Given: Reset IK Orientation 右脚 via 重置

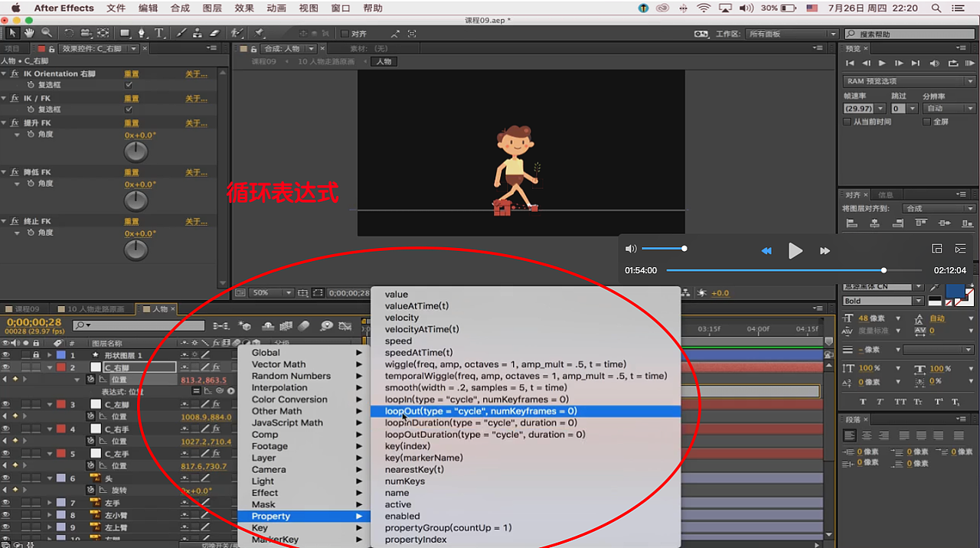Looking at the screenshot, I should 132,74.
